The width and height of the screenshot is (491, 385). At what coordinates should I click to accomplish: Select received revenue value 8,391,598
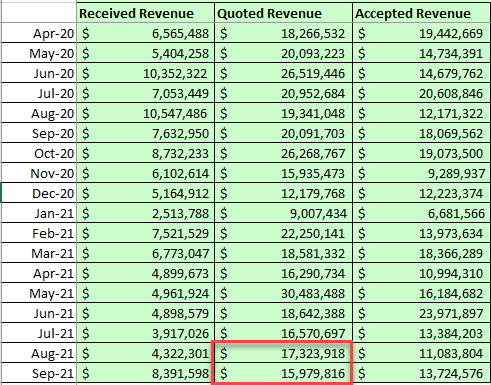(145, 373)
